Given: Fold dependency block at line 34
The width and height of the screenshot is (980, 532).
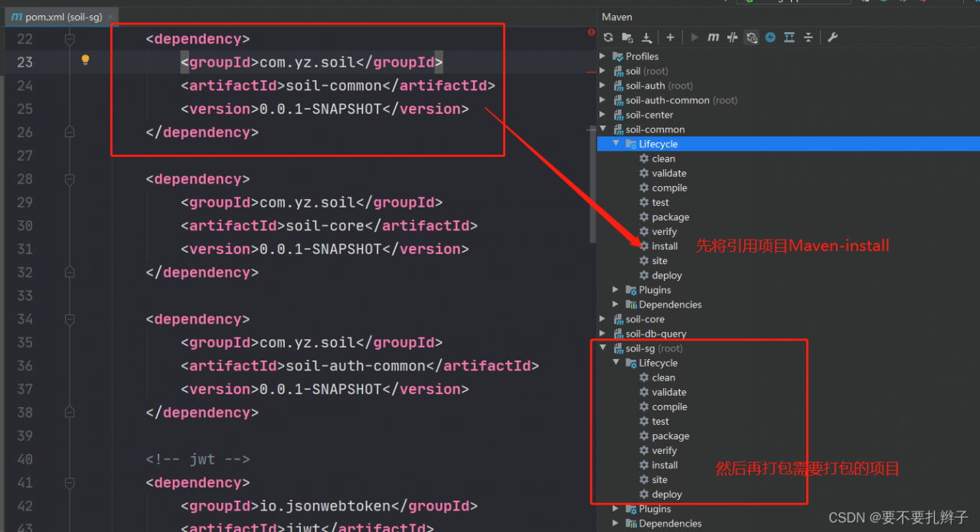Looking at the screenshot, I should [70, 319].
